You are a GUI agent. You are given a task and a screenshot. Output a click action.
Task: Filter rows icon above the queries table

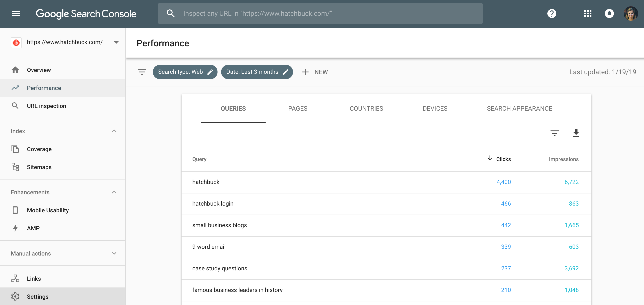click(554, 133)
